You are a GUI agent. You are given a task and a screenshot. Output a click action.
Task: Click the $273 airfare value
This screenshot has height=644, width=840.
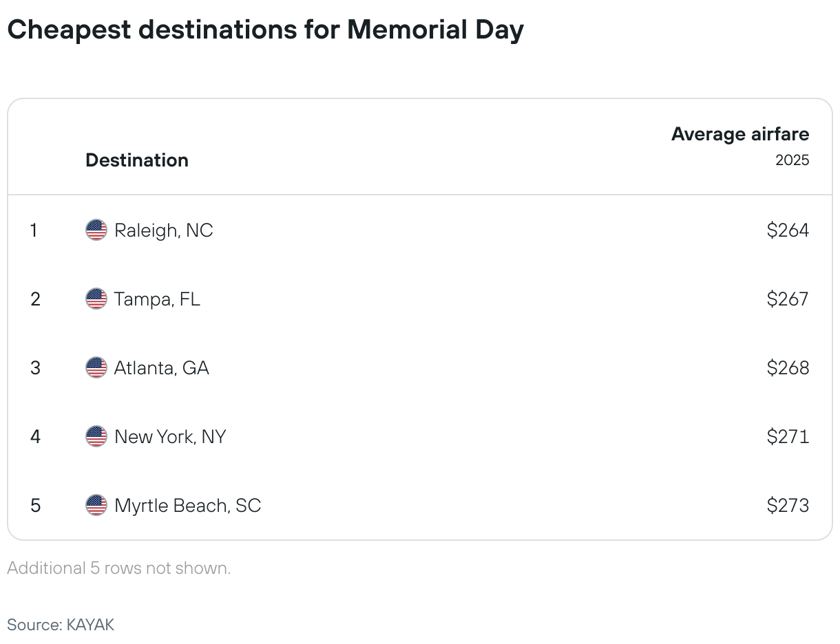coord(788,506)
